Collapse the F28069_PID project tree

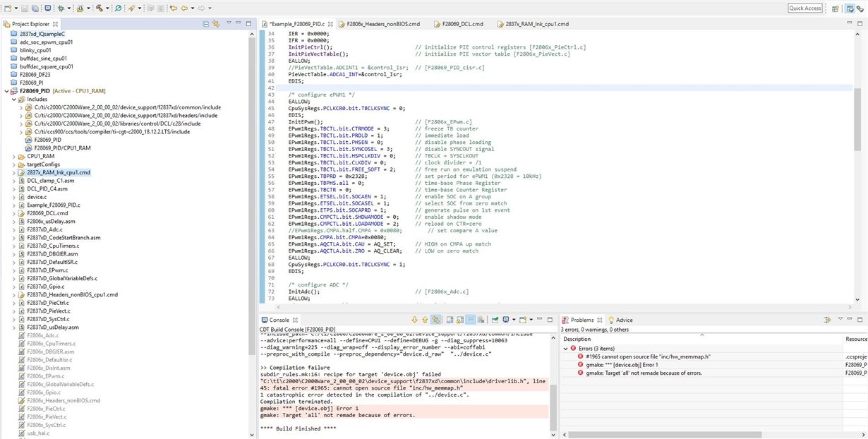coord(6,91)
